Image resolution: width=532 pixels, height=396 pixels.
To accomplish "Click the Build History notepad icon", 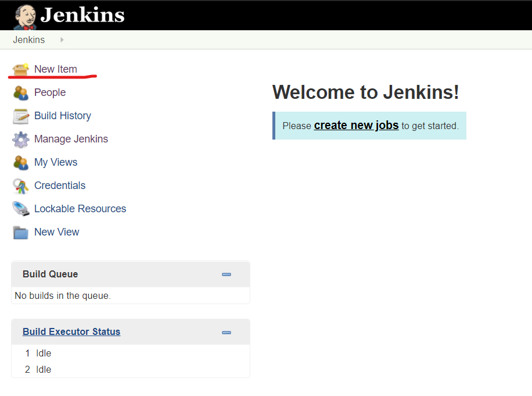I will pyautogui.click(x=21, y=116).
